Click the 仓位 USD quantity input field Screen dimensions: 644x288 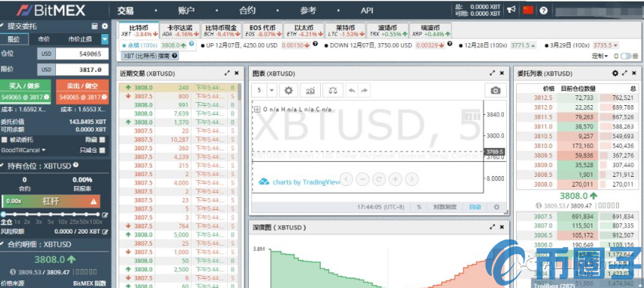82,54
